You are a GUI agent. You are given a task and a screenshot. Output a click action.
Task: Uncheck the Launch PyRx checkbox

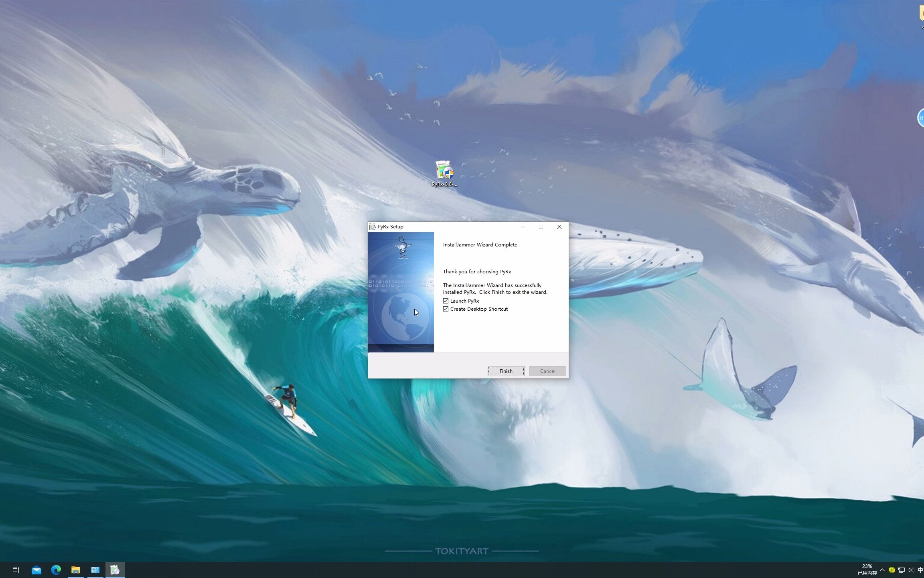pos(446,301)
